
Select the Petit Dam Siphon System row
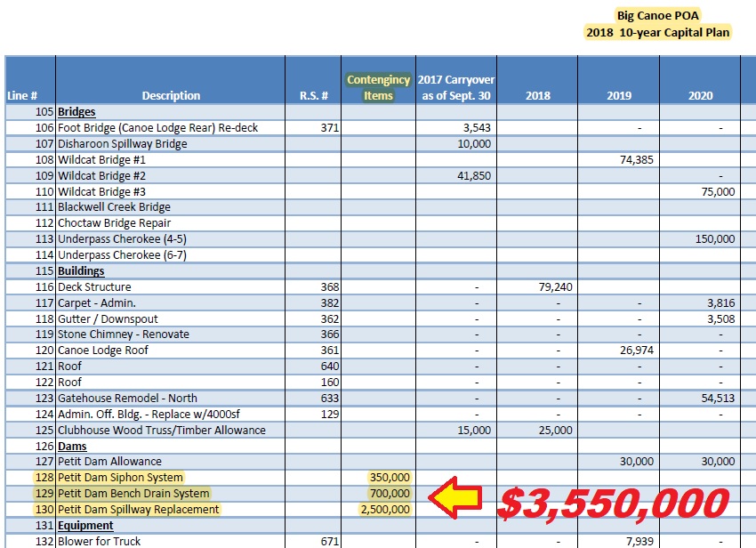pyautogui.click(x=120, y=478)
